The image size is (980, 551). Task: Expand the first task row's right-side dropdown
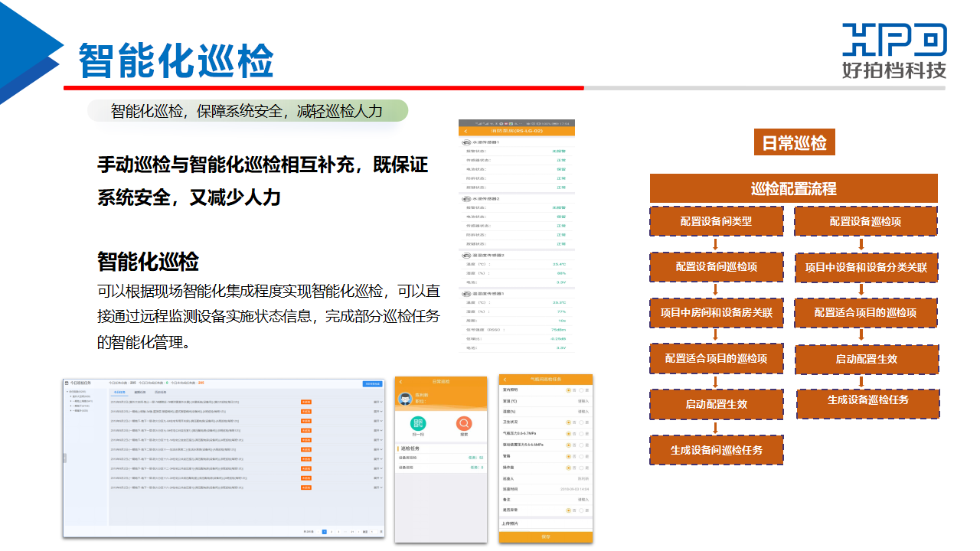377,402
